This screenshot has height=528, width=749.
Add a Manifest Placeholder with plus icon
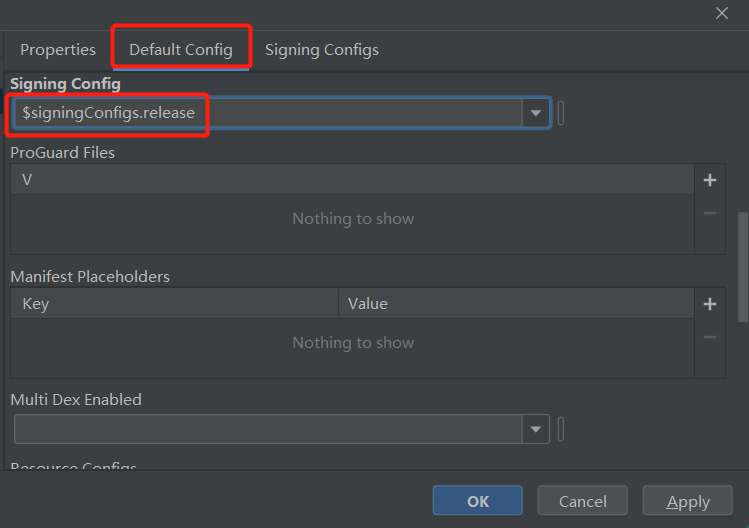coord(710,304)
